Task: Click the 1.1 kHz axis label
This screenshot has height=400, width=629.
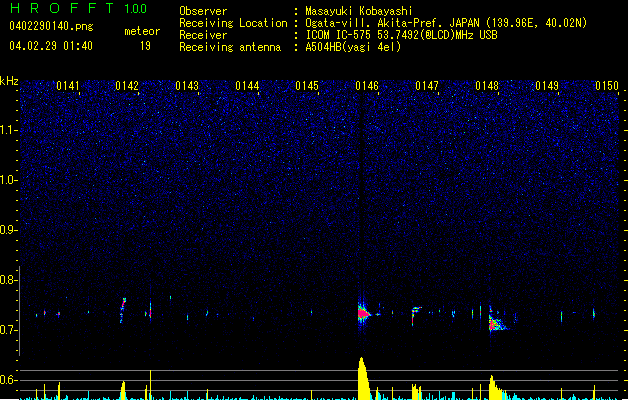Action: (8, 130)
